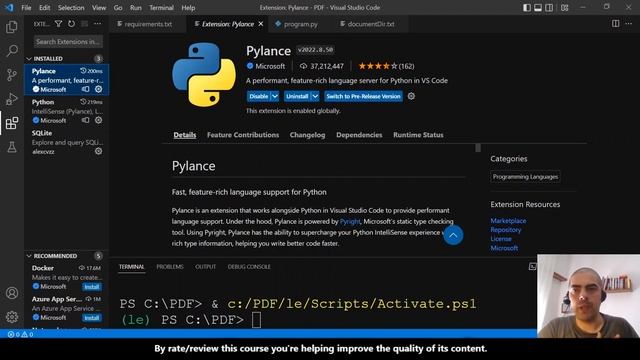This screenshot has width=640, height=360.
Task: Install the Azure App Service extension
Action: pyautogui.click(x=92, y=318)
